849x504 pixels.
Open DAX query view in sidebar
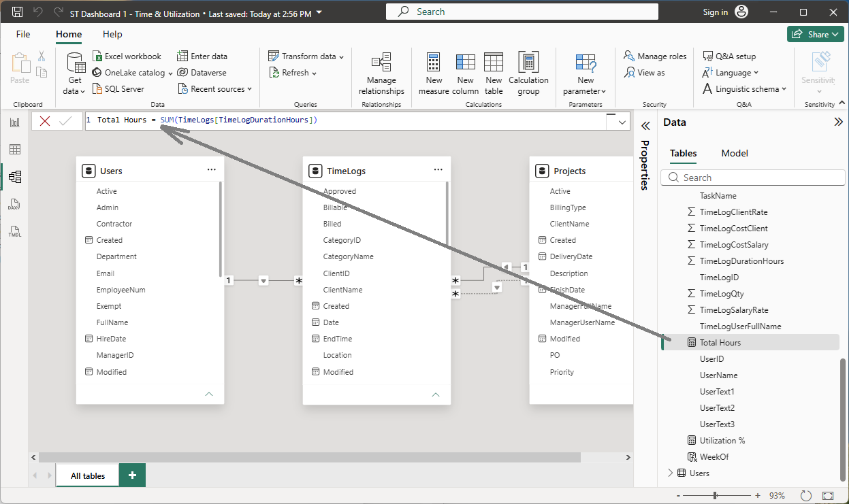pos(15,204)
